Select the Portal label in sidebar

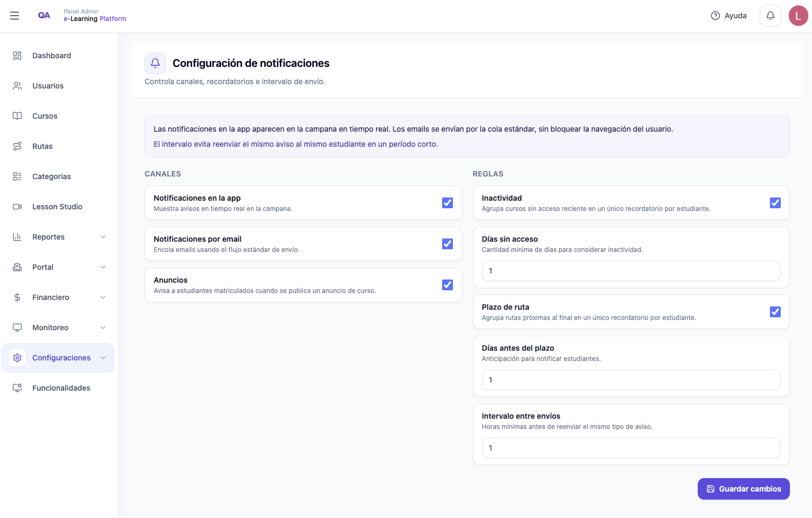pyautogui.click(x=43, y=267)
